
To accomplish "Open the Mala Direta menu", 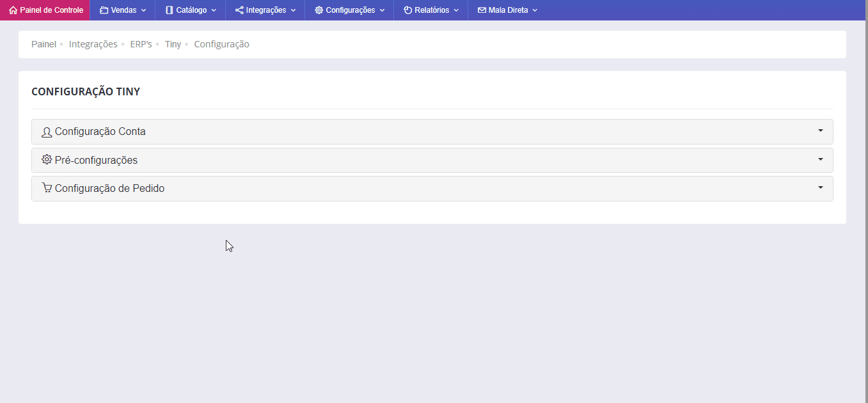I will (x=507, y=10).
